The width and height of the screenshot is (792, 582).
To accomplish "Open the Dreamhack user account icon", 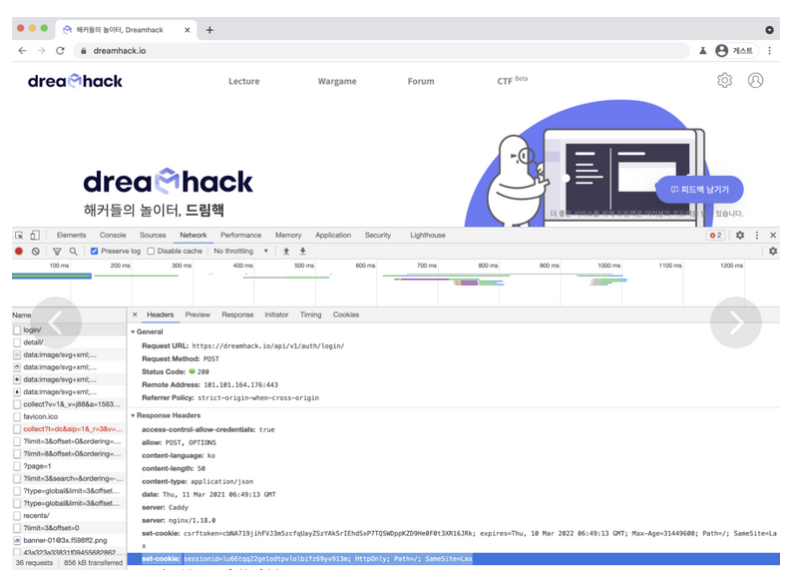I will point(755,80).
